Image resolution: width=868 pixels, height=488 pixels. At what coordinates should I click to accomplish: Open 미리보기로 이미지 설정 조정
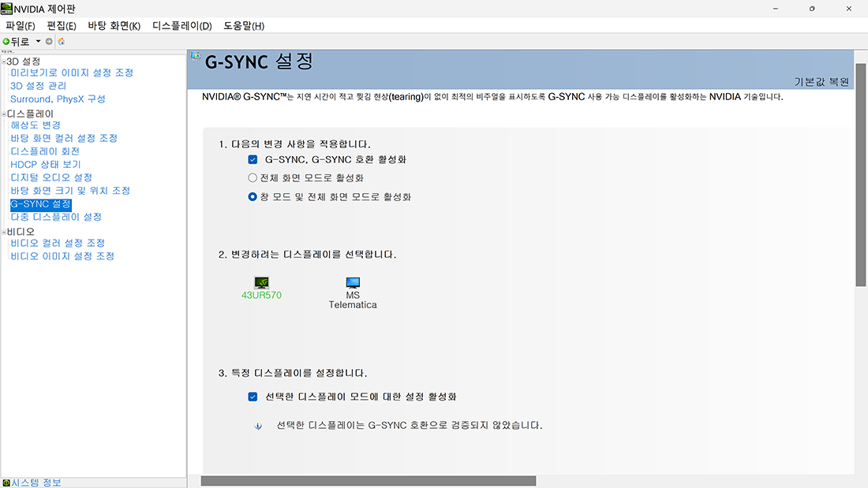pos(72,73)
